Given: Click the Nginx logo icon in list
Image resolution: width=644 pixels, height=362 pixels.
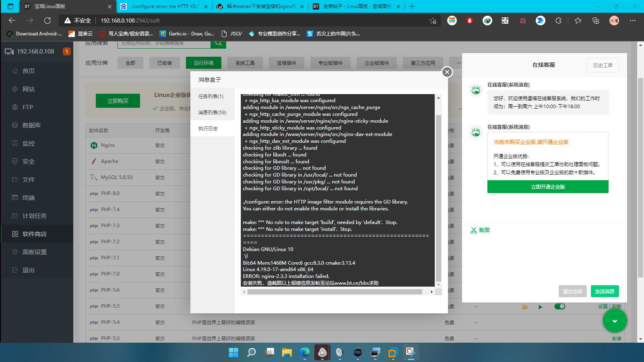Looking at the screenshot, I should pyautogui.click(x=94, y=145).
